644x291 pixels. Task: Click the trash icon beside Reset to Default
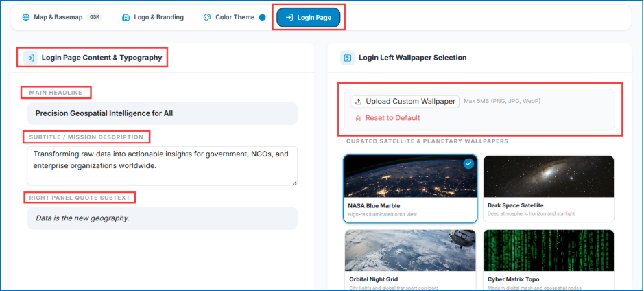pyautogui.click(x=358, y=118)
